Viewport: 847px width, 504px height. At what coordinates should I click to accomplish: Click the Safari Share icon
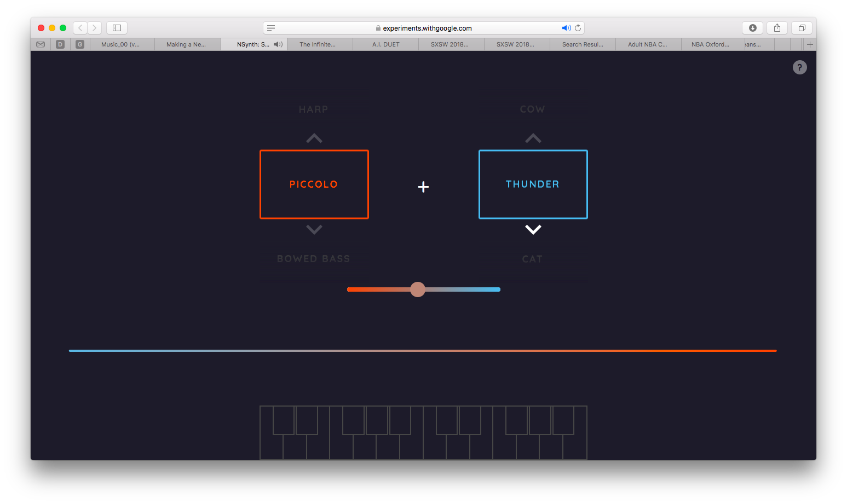point(777,27)
